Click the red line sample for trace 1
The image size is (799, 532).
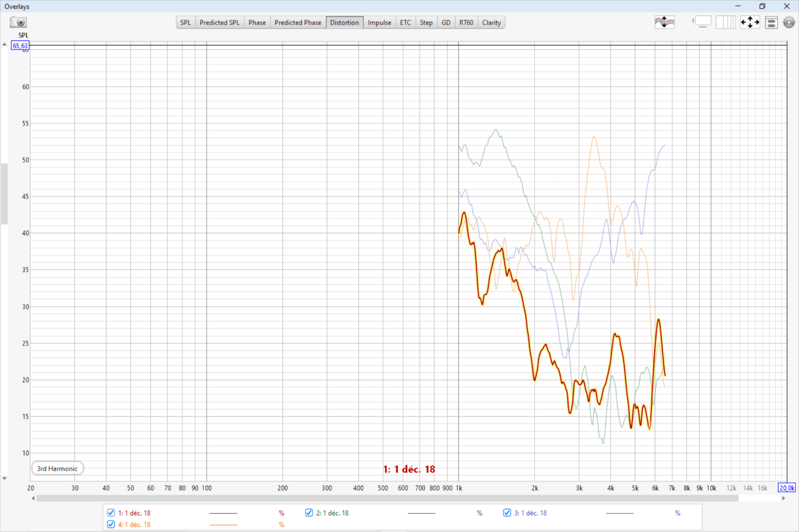click(x=223, y=513)
